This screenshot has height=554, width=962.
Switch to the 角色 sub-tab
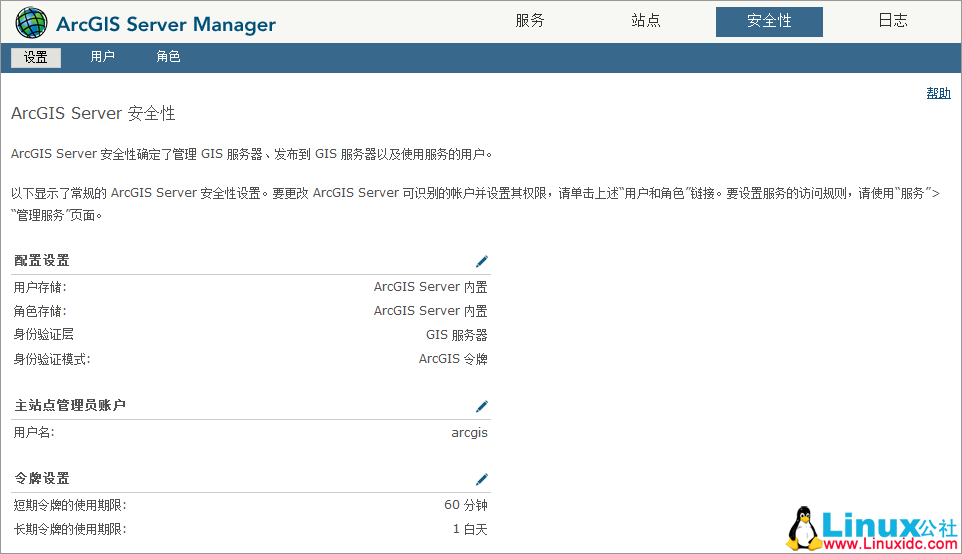pyautogui.click(x=168, y=57)
